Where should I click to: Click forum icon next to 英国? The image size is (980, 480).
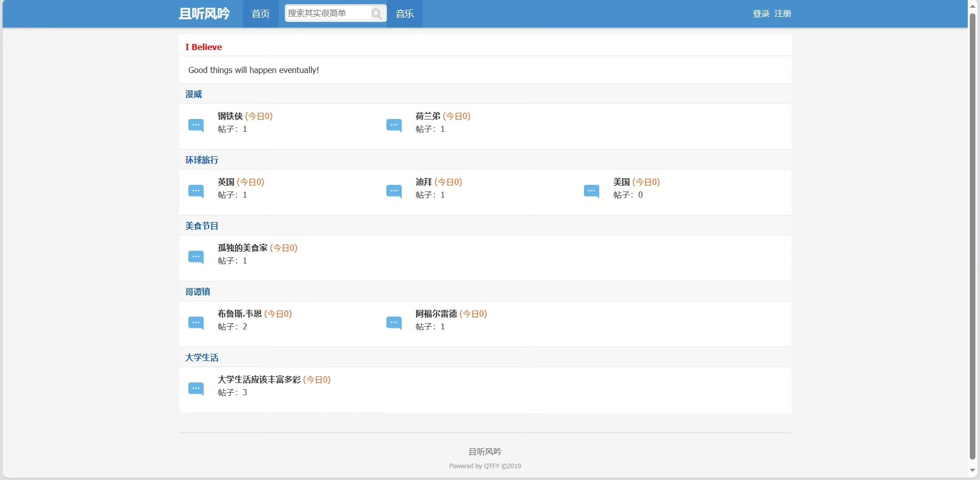point(196,191)
